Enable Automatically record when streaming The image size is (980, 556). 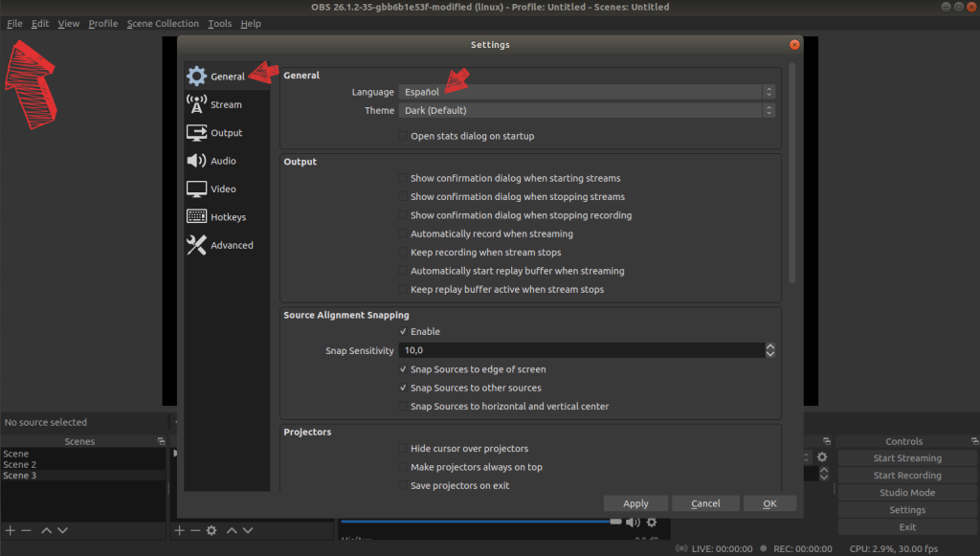tap(403, 234)
